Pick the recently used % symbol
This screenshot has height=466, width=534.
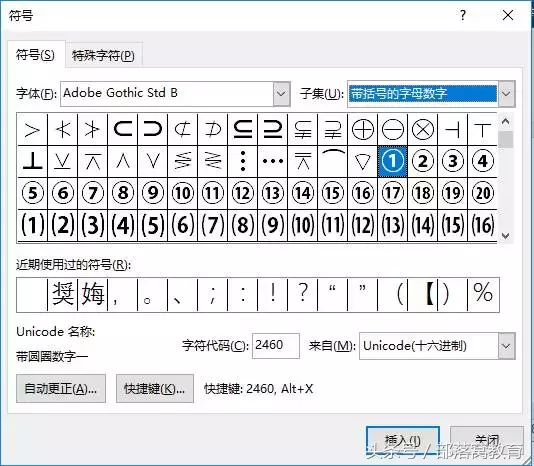click(x=483, y=294)
